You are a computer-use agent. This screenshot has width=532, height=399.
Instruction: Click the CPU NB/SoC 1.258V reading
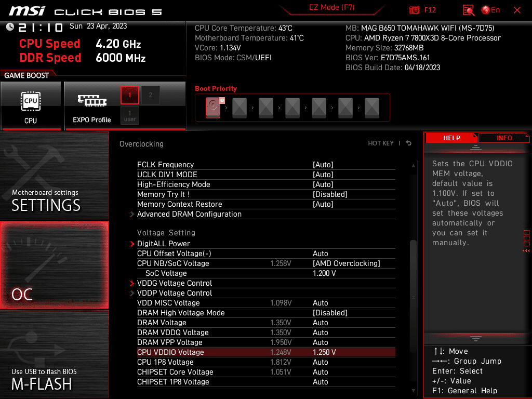tap(281, 263)
